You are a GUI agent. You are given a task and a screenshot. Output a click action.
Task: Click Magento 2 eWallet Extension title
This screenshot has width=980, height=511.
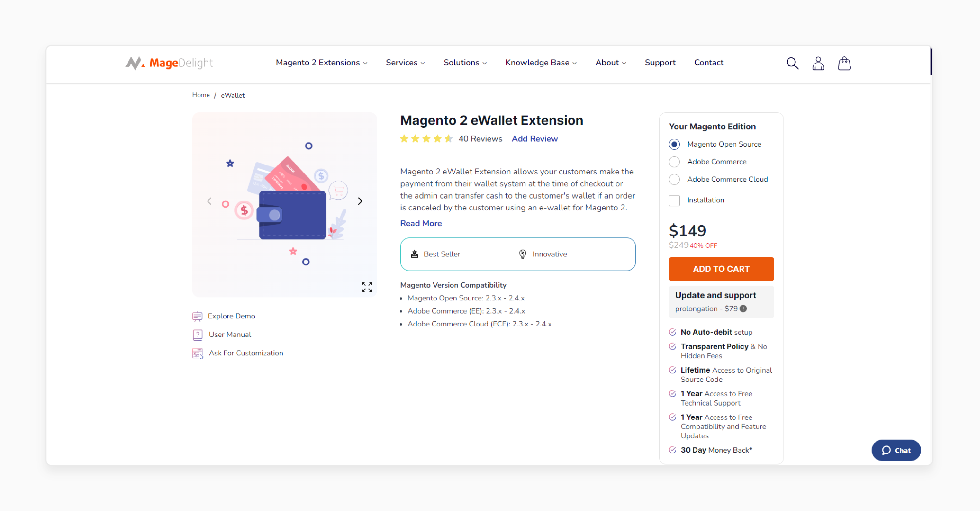[x=491, y=120]
